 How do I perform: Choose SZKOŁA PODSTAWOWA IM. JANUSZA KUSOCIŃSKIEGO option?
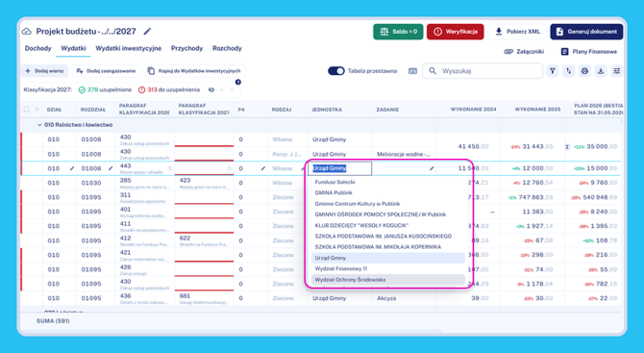click(x=387, y=237)
